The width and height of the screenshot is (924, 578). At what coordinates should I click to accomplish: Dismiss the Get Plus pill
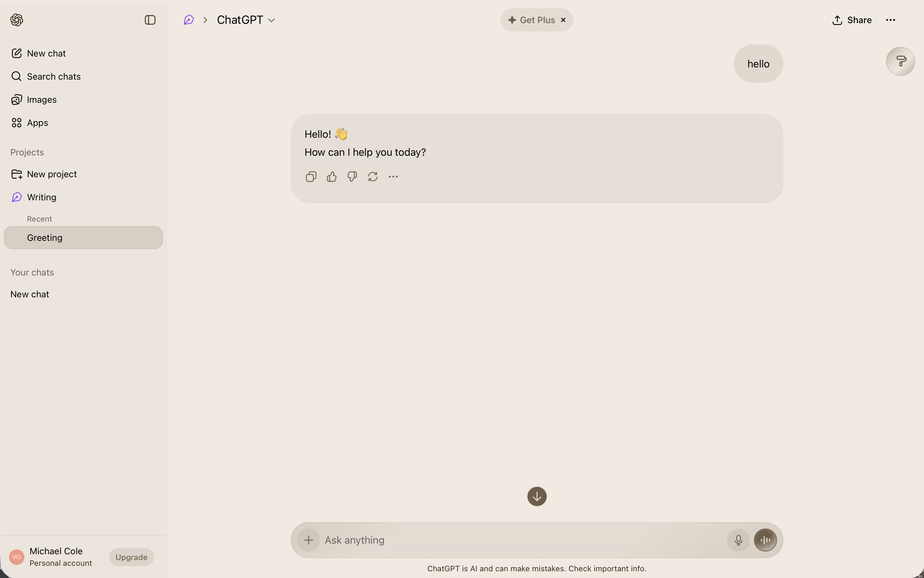point(563,20)
